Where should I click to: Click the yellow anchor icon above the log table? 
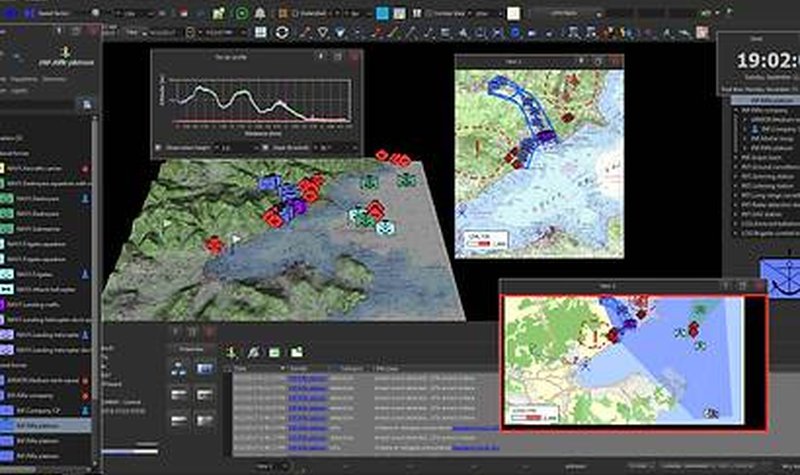(231, 352)
